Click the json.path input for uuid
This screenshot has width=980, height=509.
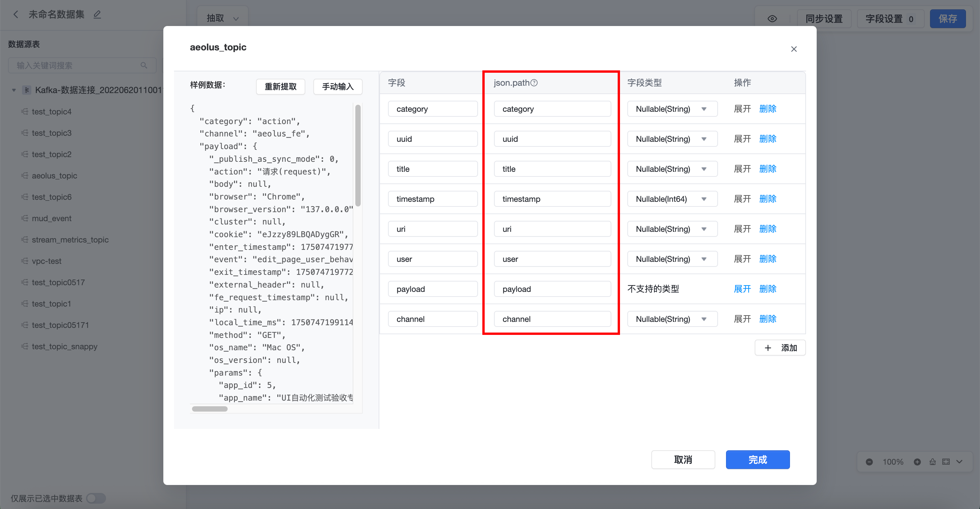coord(552,139)
